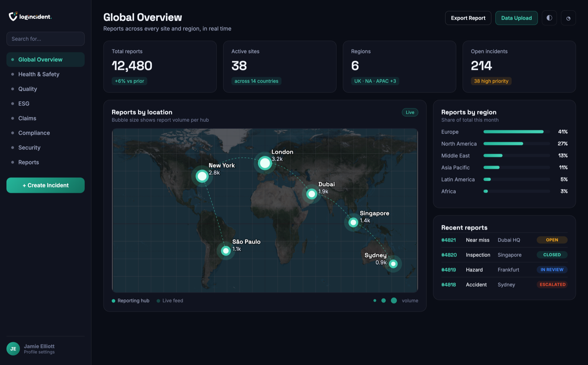Open report #4819
This screenshot has height=365, width=588.
[448, 270]
